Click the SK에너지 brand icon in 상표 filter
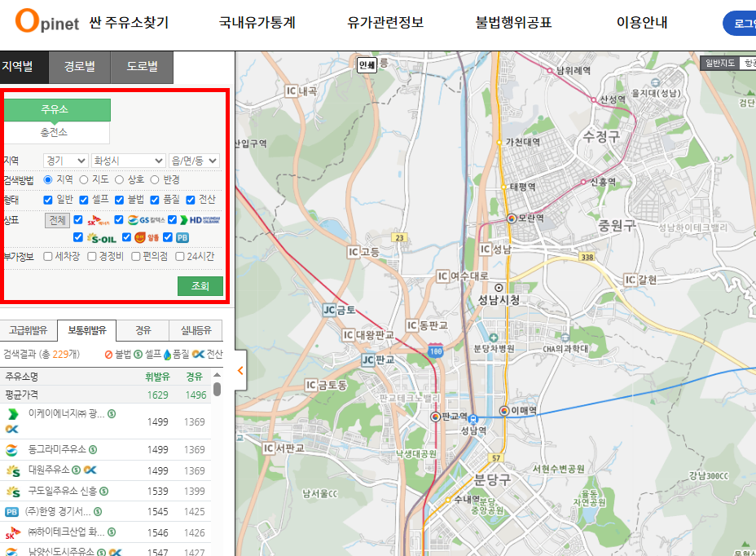 (99, 219)
